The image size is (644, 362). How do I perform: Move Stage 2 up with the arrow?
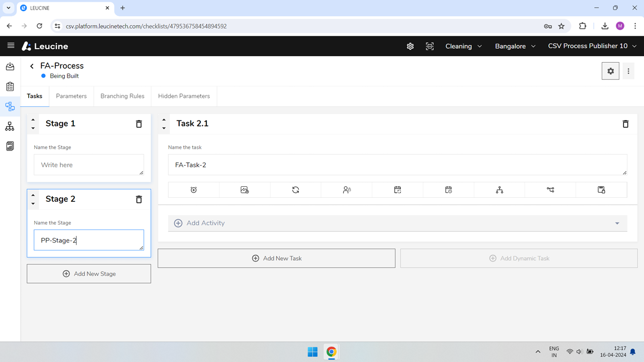(33, 195)
